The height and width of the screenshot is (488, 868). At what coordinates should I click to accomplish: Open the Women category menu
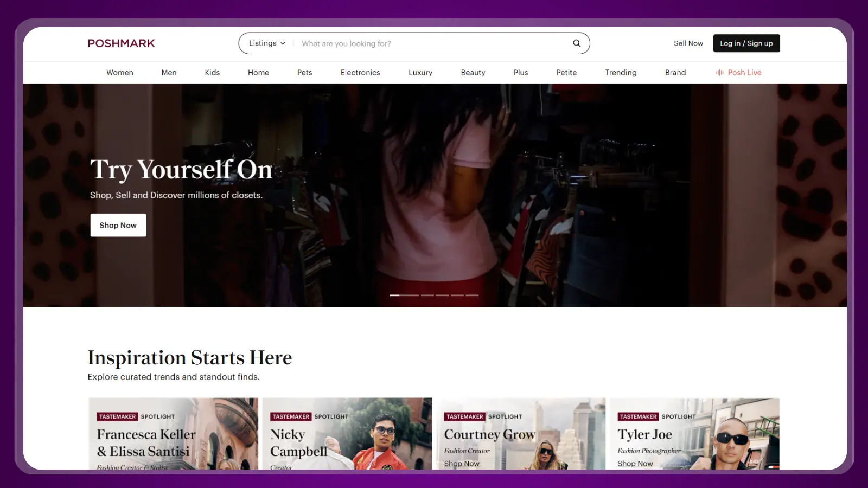click(x=120, y=73)
